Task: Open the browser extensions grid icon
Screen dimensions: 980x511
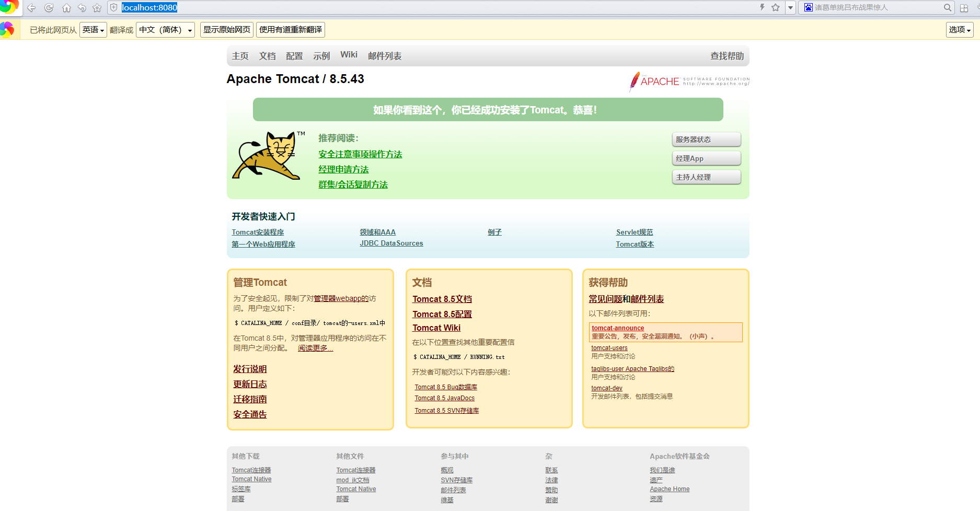Action: (x=964, y=8)
